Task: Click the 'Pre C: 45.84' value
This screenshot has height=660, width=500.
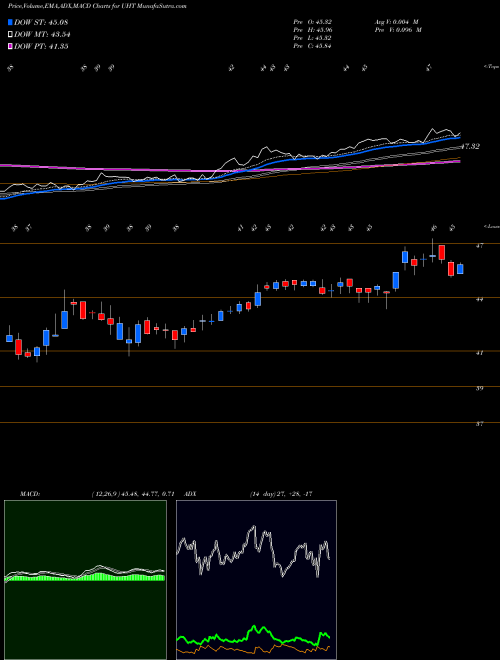Action: (312, 45)
